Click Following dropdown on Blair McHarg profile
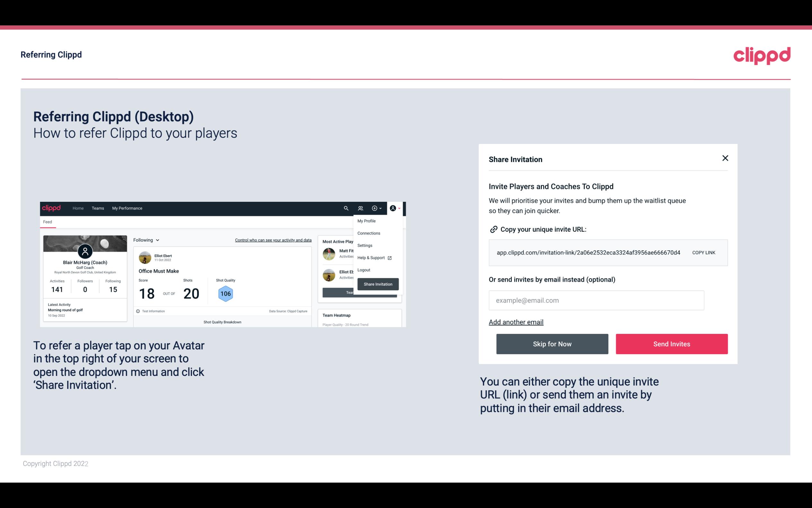 [x=145, y=240]
